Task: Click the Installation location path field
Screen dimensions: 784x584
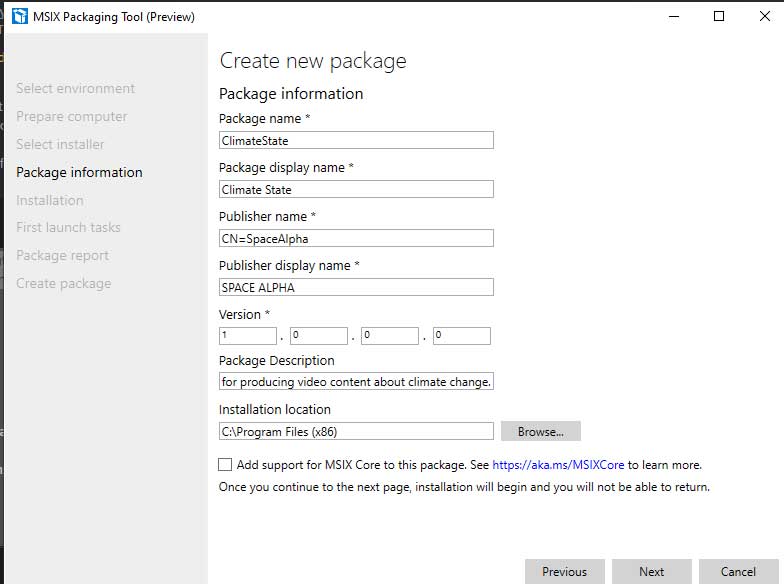Action: 356,432
